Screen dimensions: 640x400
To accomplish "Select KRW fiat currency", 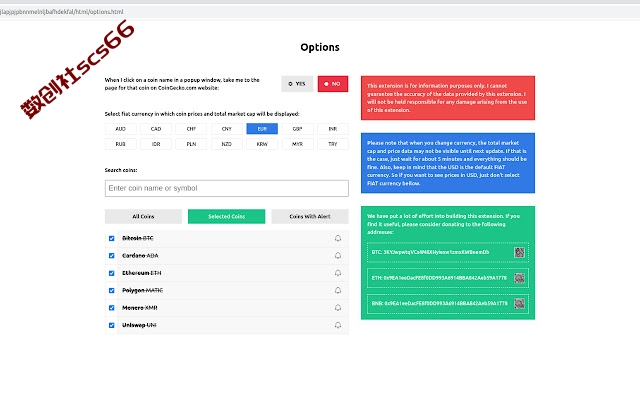I will click(x=262, y=144).
